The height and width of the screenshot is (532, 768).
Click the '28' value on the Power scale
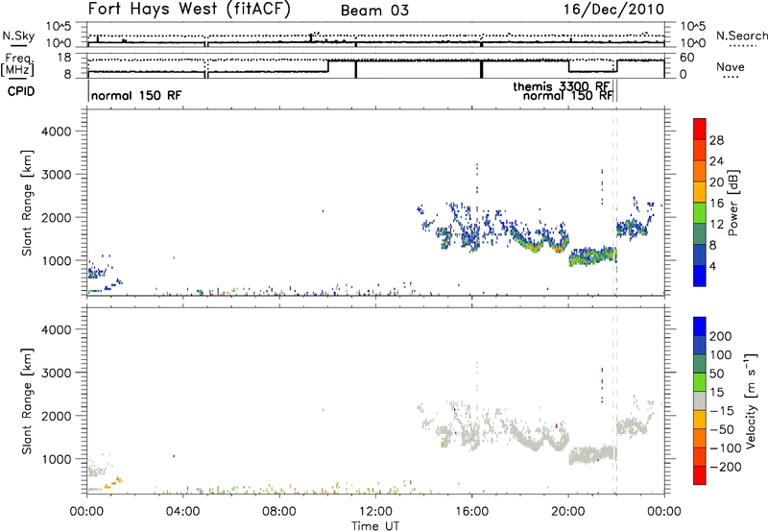(716, 140)
